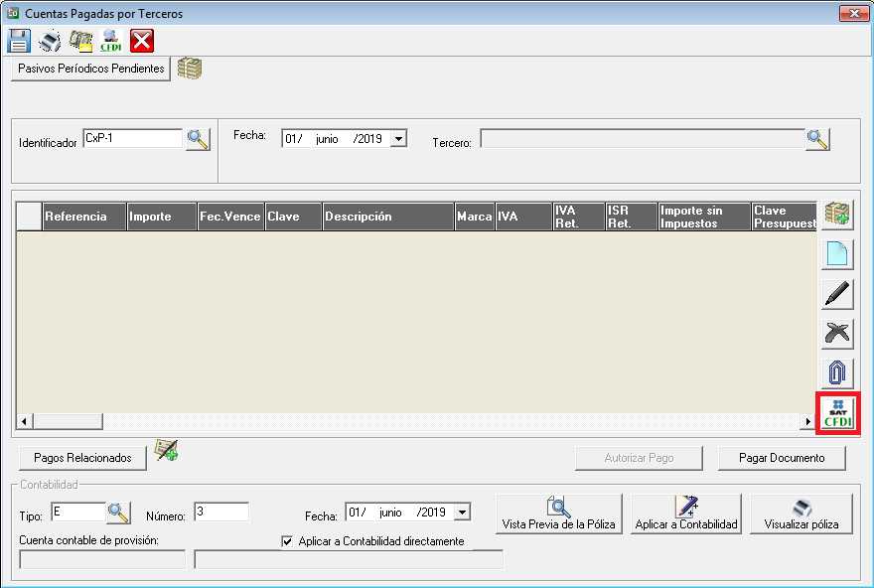Toggle Aplicar a Contabilidad directamente checkbox

[288, 541]
